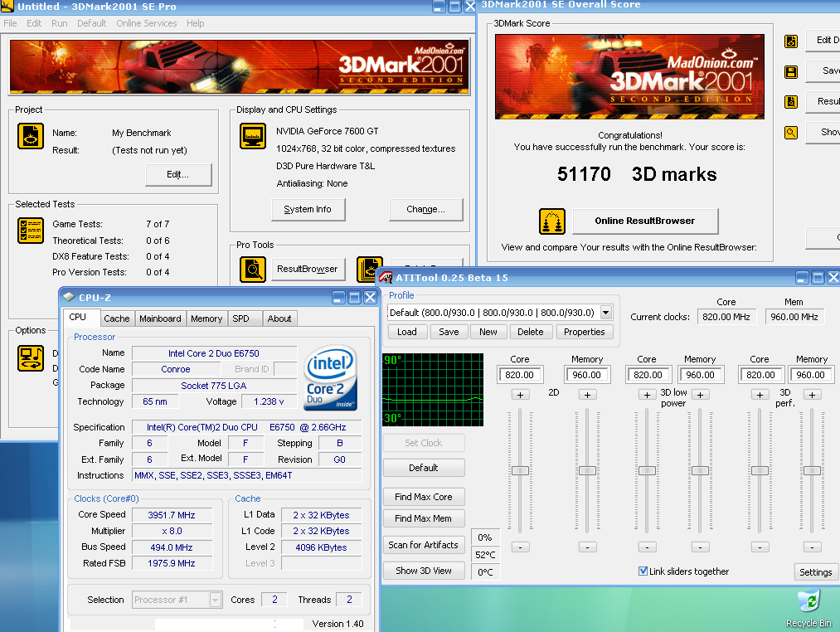Click the Online ResultBrowser button
Viewport: 840px width, 632px height.
(x=645, y=221)
